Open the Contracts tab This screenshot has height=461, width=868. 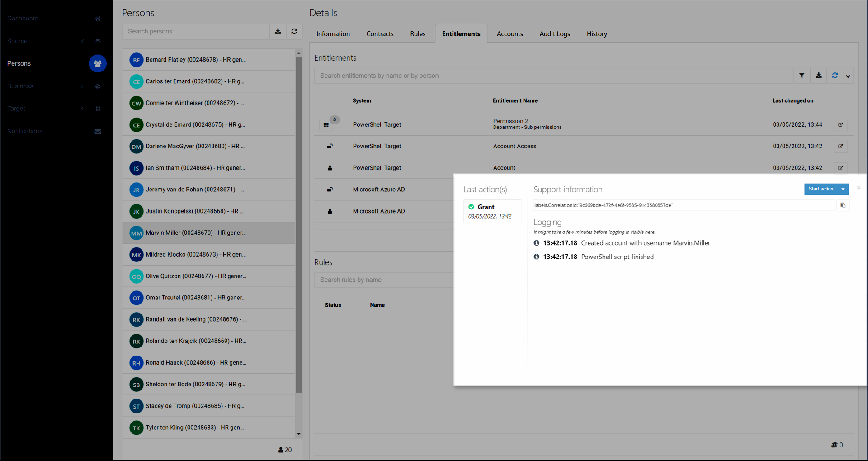380,34
